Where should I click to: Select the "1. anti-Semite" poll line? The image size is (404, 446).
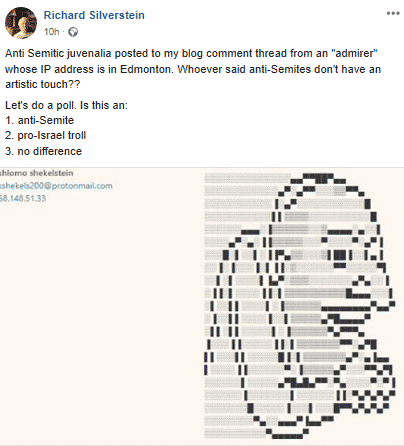[39, 120]
